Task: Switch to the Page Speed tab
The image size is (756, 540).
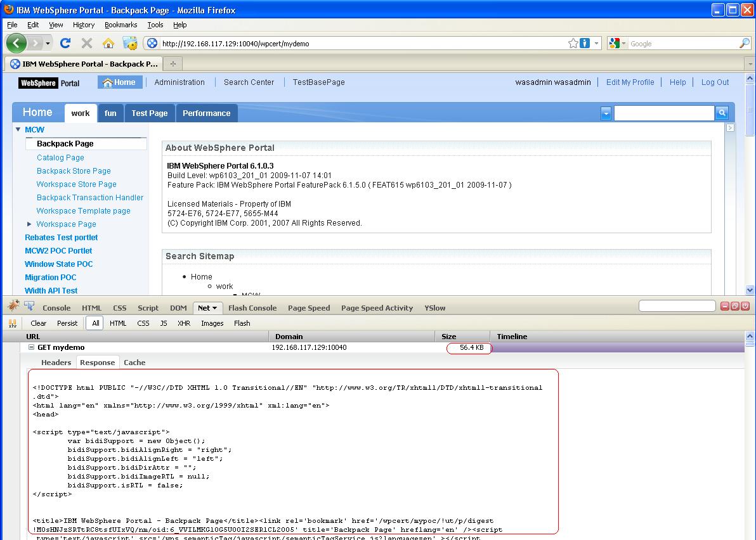Action: click(309, 308)
